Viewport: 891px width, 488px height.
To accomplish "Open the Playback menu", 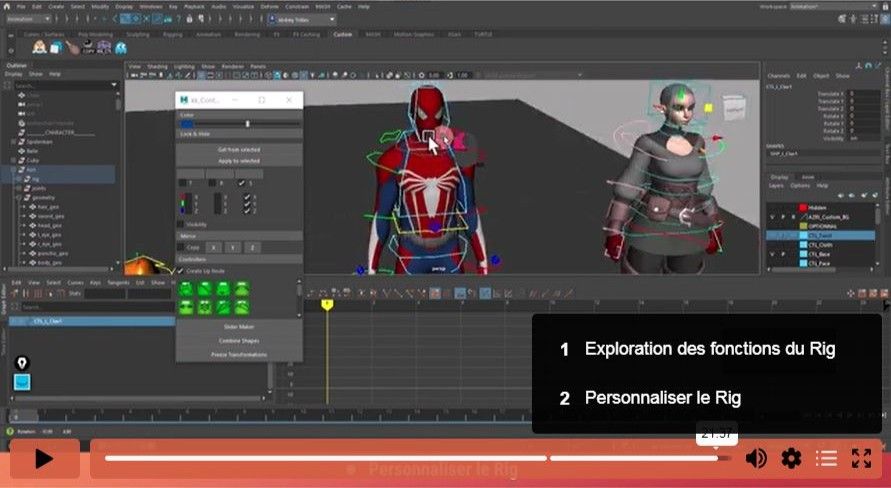I will pyautogui.click(x=194, y=7).
